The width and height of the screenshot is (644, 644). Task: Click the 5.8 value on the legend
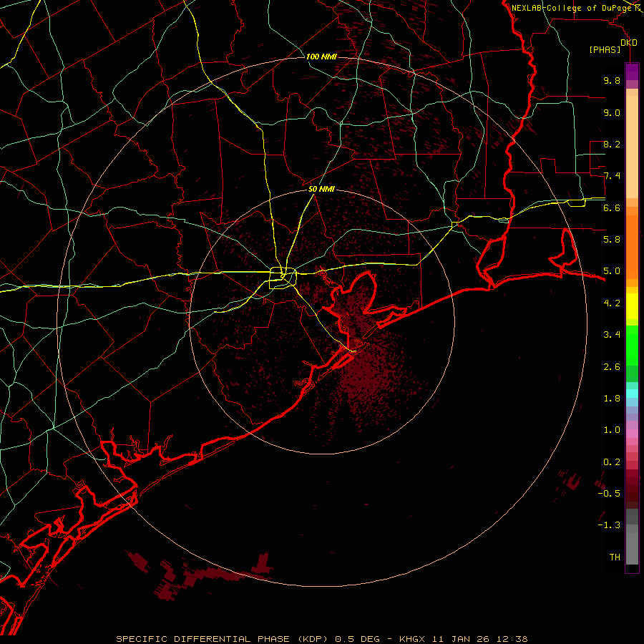612,240
